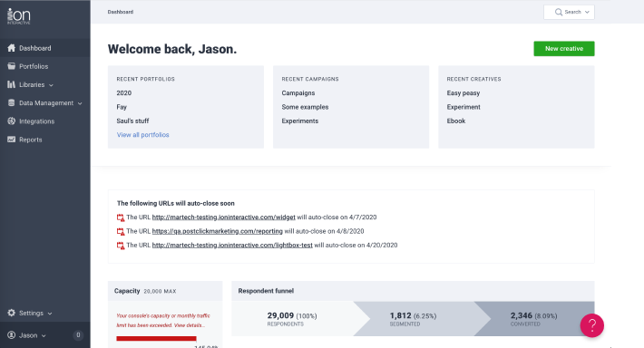This screenshot has width=644, height=348.
Task: Click the Dashboard breadcrumb
Action: [121, 12]
